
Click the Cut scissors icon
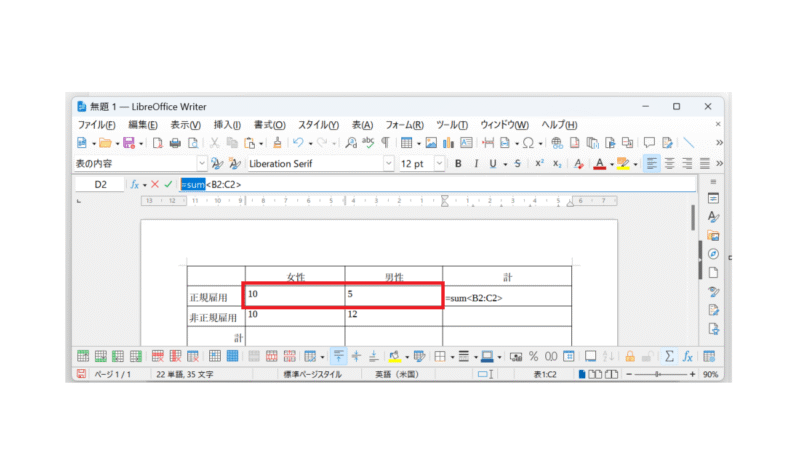coord(215,143)
